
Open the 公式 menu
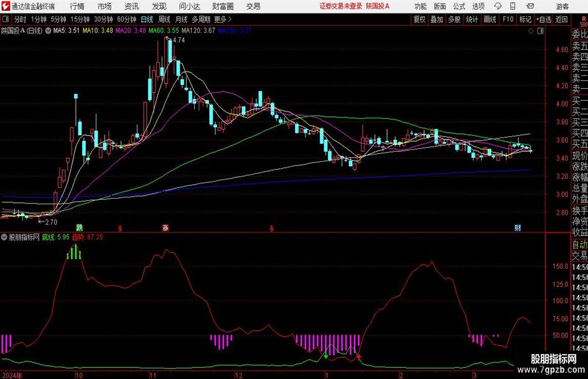(x=459, y=6)
